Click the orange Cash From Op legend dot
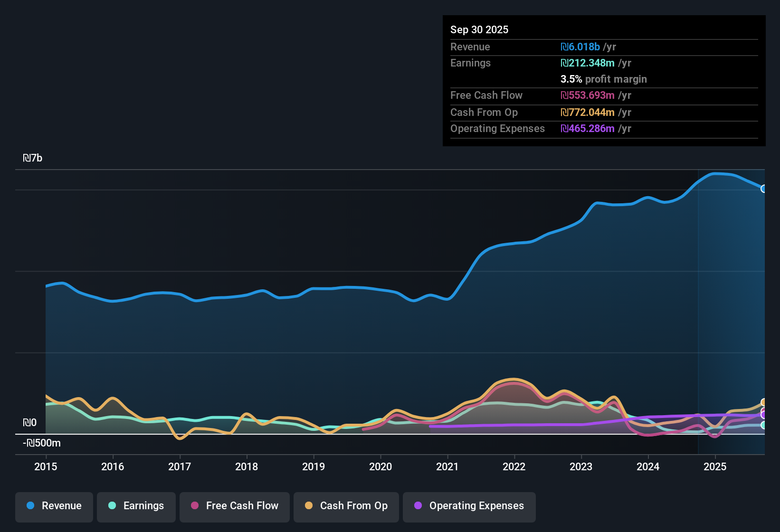780x532 pixels. point(309,506)
